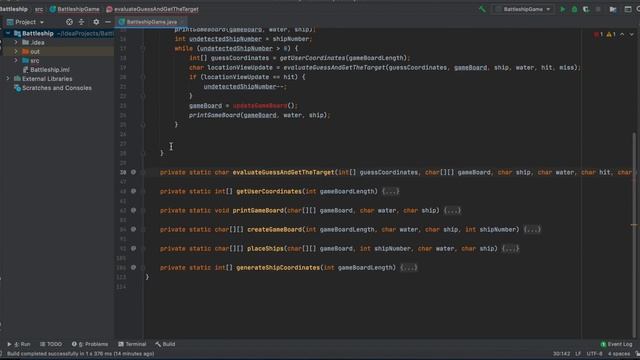Image resolution: width=640 pixels, height=360 pixels.
Task: Expand folded body of generateShipCoordinates method
Action: tap(409, 267)
